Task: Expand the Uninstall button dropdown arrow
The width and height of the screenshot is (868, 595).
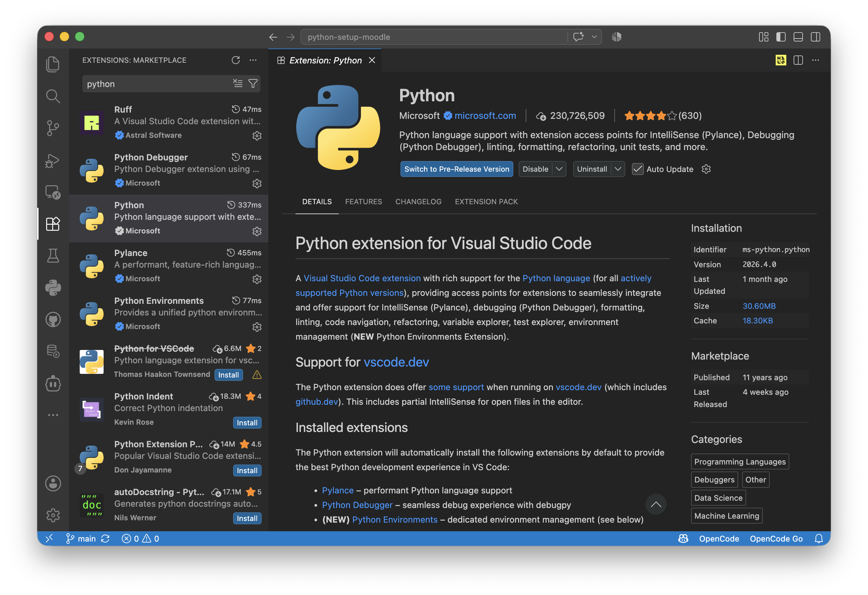Action: (618, 169)
